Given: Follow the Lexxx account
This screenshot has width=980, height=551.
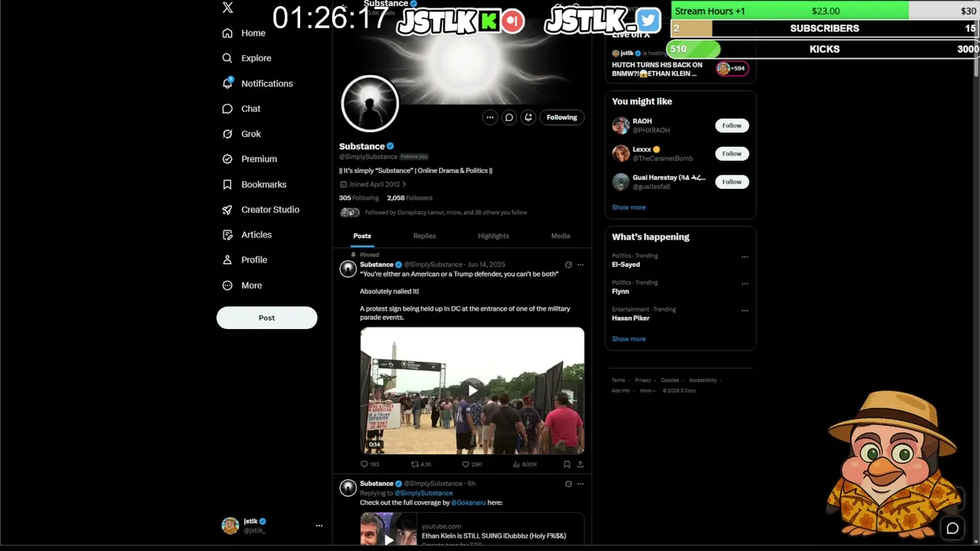Looking at the screenshot, I should 732,154.
